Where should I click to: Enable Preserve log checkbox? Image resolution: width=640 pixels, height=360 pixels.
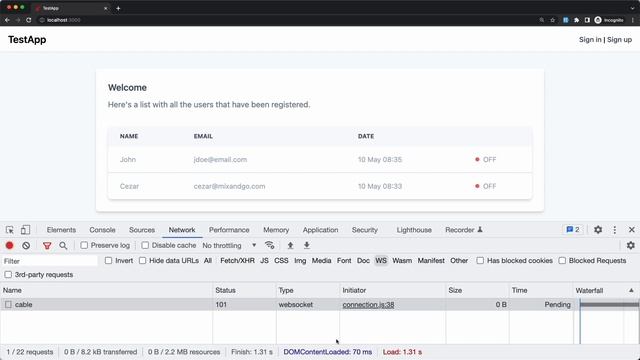[84, 245]
